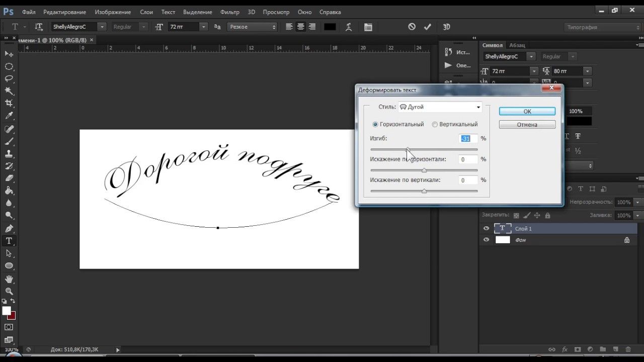Screen dimensions: 644x362
Task: Open the Стиль dropdown with Дугой
Action: (x=440, y=107)
